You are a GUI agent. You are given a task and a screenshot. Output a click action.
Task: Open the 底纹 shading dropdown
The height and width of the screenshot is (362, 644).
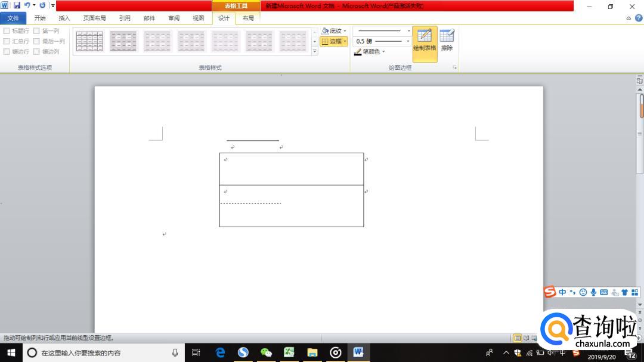pyautogui.click(x=334, y=31)
